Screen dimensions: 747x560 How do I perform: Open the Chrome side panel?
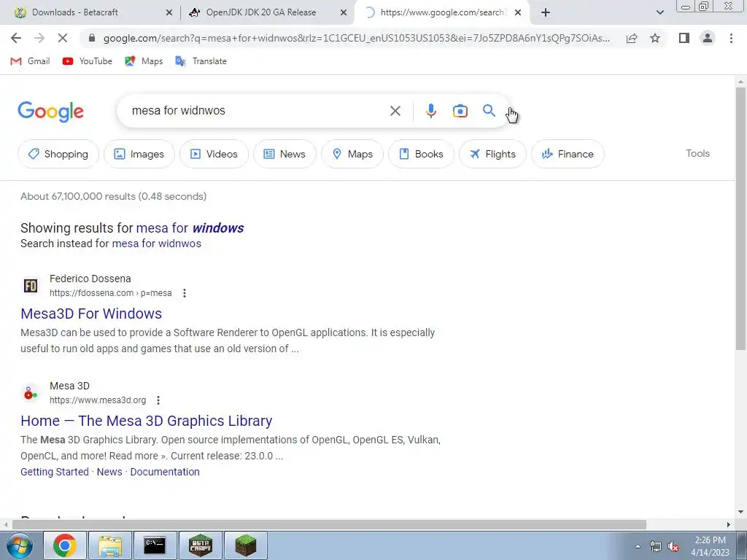click(x=684, y=38)
